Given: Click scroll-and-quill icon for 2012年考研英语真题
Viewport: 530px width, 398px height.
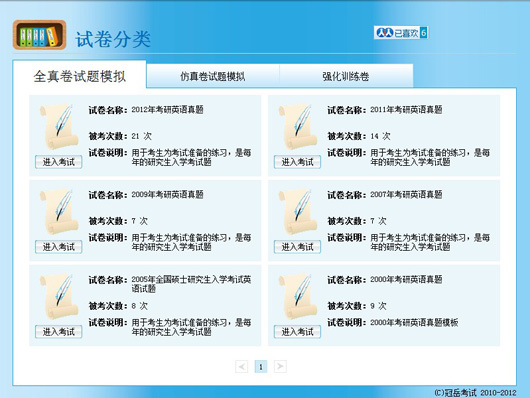Looking at the screenshot, I should (58, 126).
